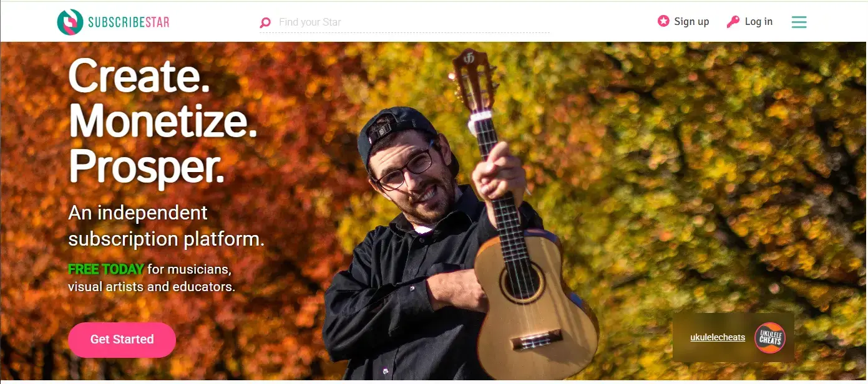Open the ukulelecheats creator link

point(718,337)
